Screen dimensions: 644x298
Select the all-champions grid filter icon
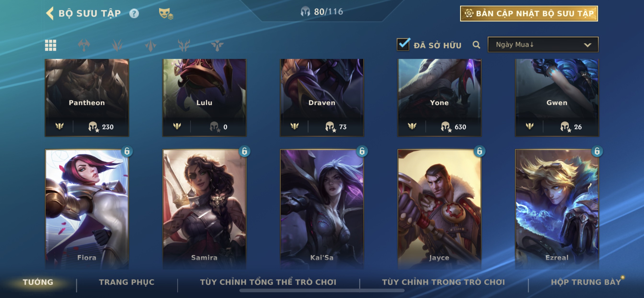51,45
